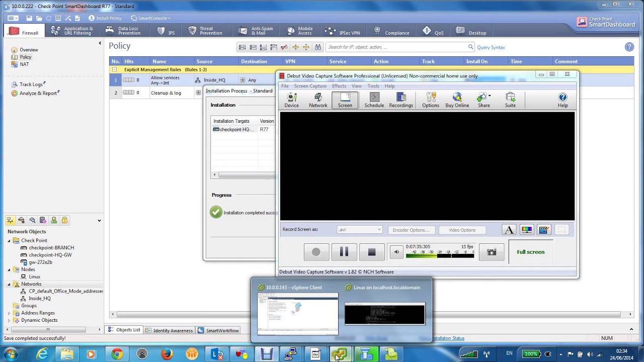Open the main application menu button

(13, 18)
